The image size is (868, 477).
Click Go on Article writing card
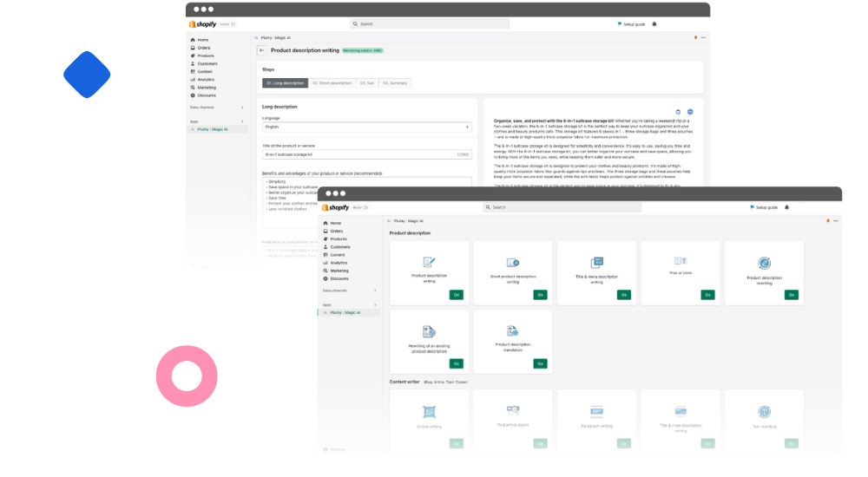coord(457,444)
